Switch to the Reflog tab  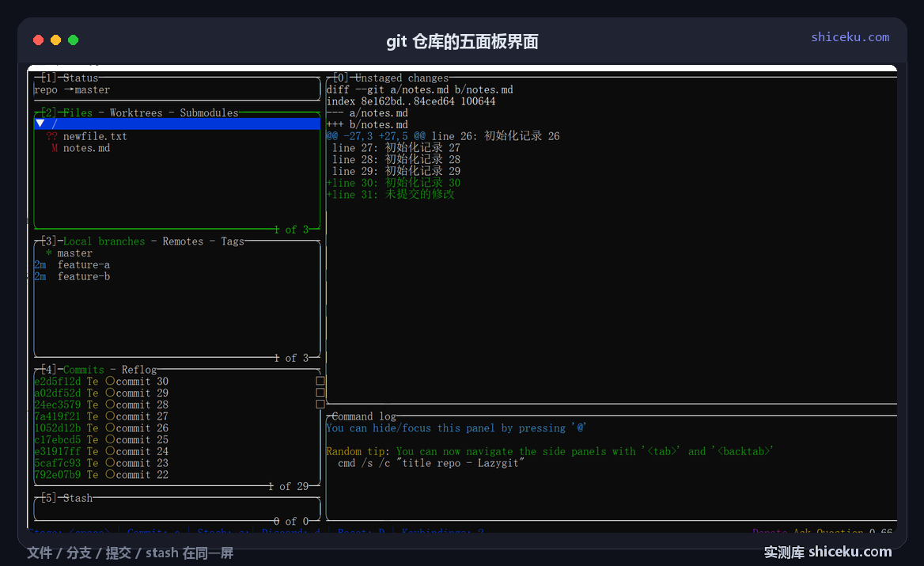coord(139,370)
